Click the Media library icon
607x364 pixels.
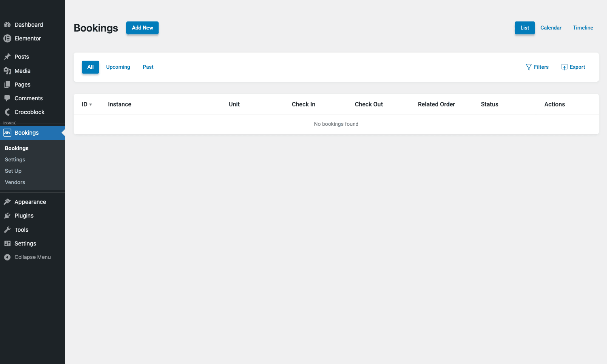(x=7, y=71)
